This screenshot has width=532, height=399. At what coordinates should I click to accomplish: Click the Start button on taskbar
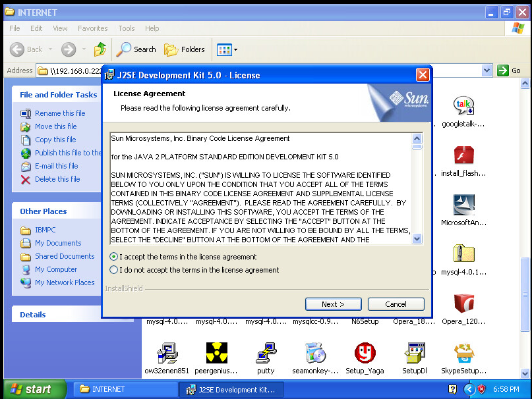32,389
